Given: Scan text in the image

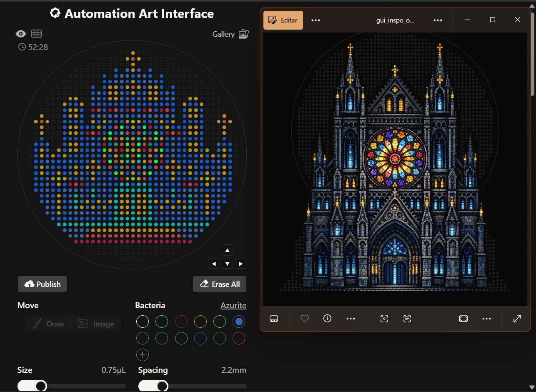Looking at the screenshot, I should tap(407, 319).
